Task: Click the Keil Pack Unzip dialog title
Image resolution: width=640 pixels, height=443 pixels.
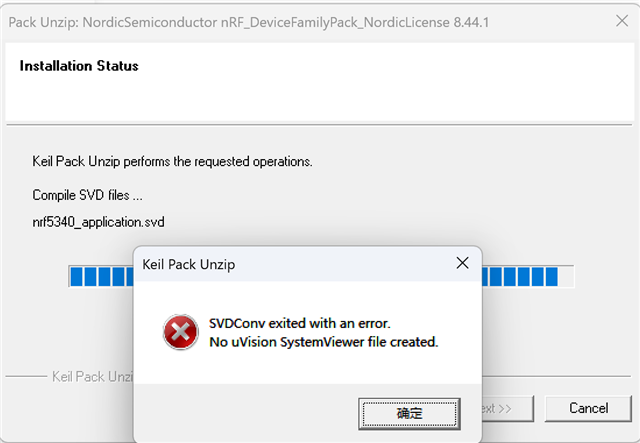Action: click(x=189, y=265)
